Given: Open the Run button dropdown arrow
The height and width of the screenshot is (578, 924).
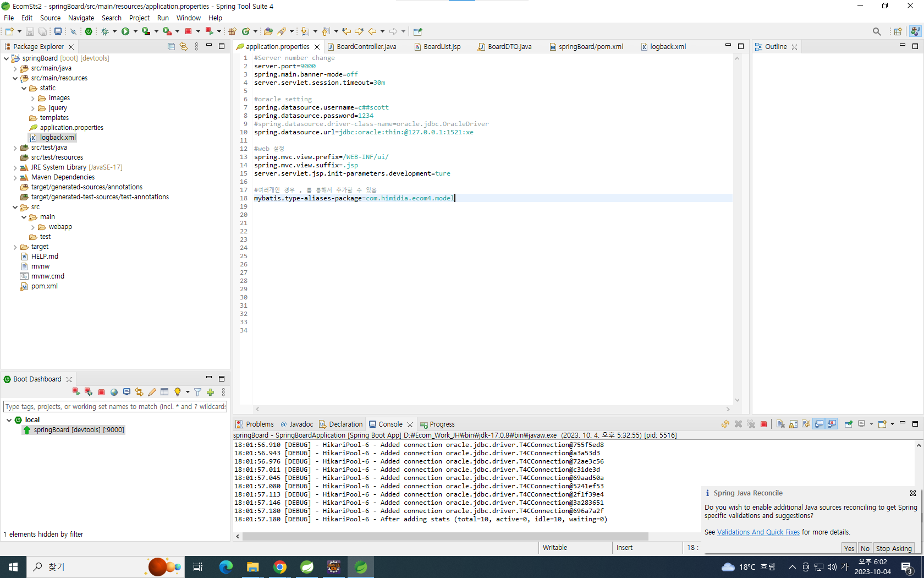Looking at the screenshot, I should [135, 31].
